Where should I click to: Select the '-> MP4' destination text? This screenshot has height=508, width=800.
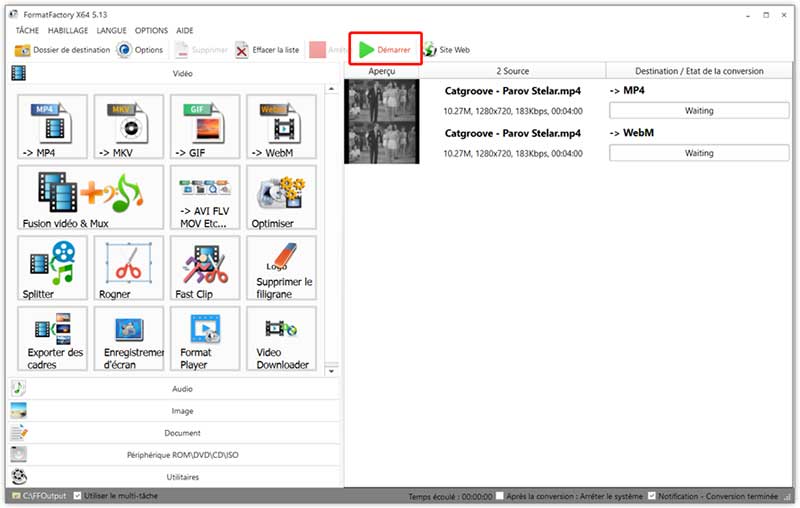(627, 91)
